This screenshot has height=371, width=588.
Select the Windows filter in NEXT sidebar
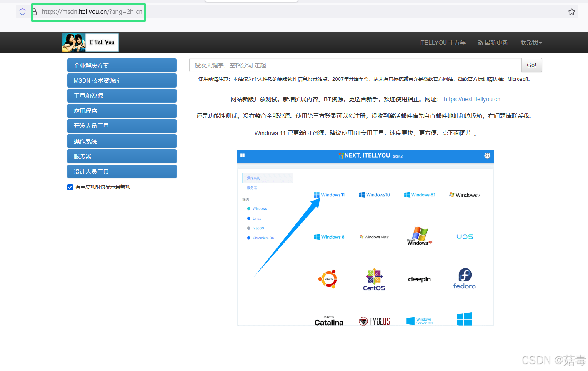click(257, 208)
